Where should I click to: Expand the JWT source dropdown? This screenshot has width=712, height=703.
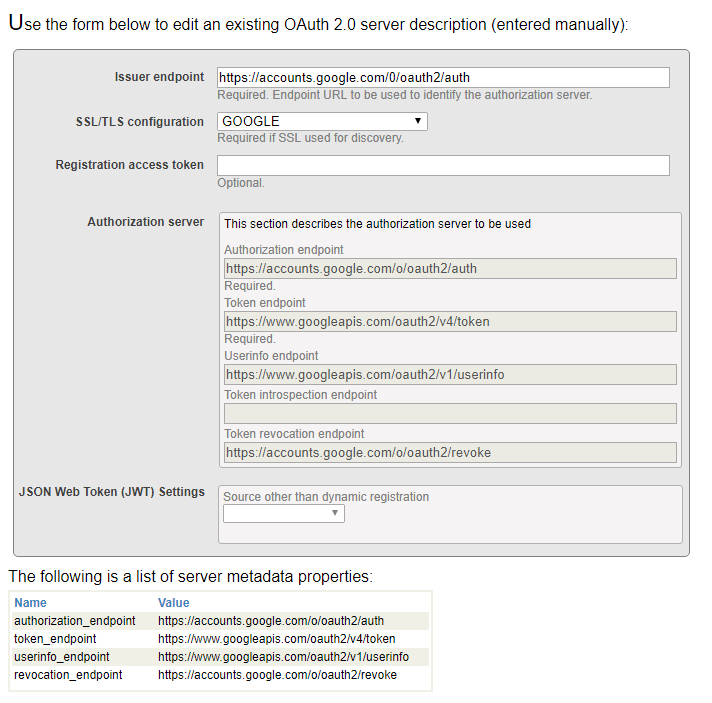[x=283, y=513]
